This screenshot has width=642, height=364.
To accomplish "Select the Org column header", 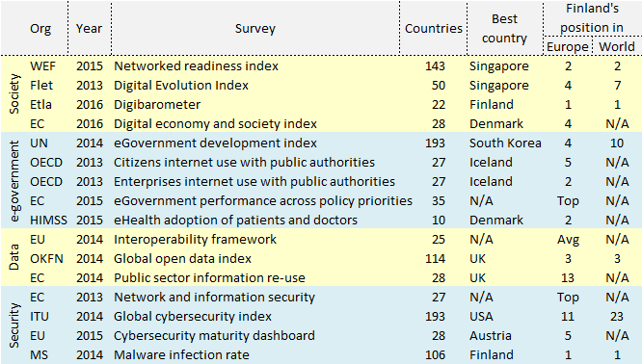I will 40,29.
